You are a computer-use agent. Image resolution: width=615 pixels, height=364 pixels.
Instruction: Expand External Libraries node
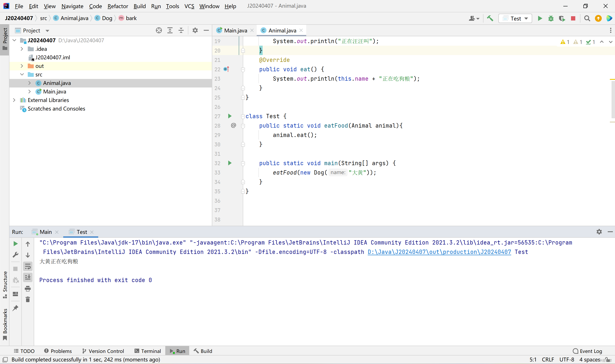14,100
